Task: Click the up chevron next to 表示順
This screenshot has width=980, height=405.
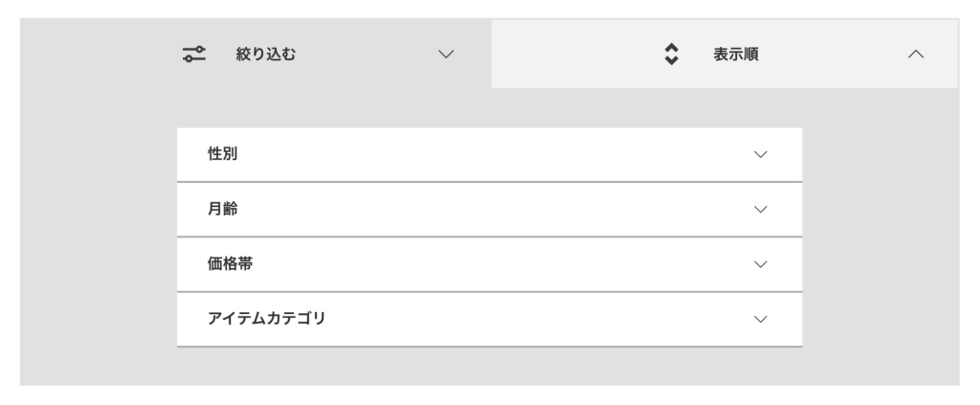Action: [915, 55]
